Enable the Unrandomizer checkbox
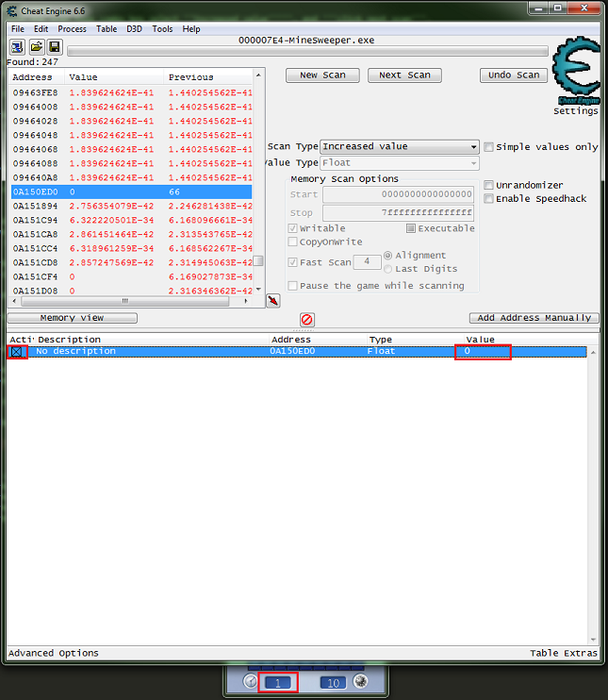 coord(488,185)
